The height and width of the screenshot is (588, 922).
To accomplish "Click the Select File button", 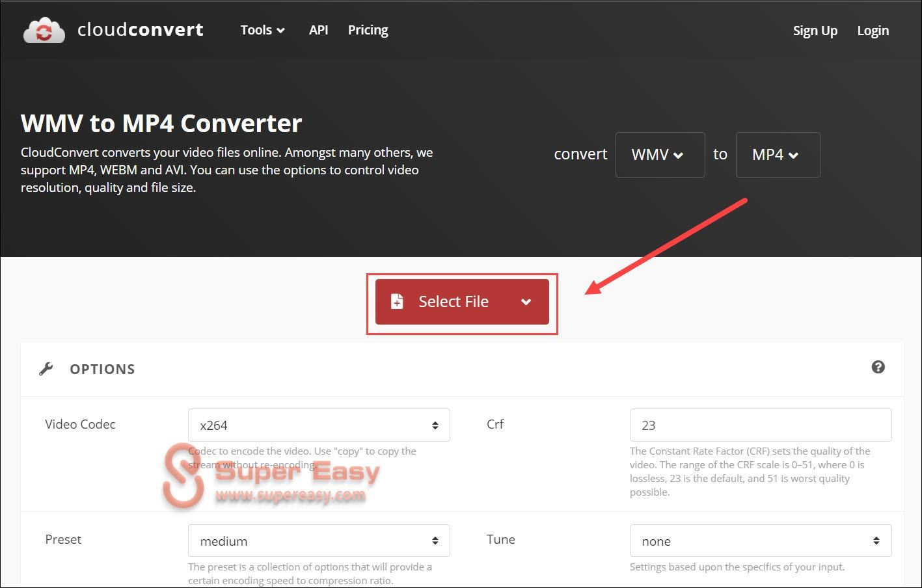I will pyautogui.click(x=462, y=302).
